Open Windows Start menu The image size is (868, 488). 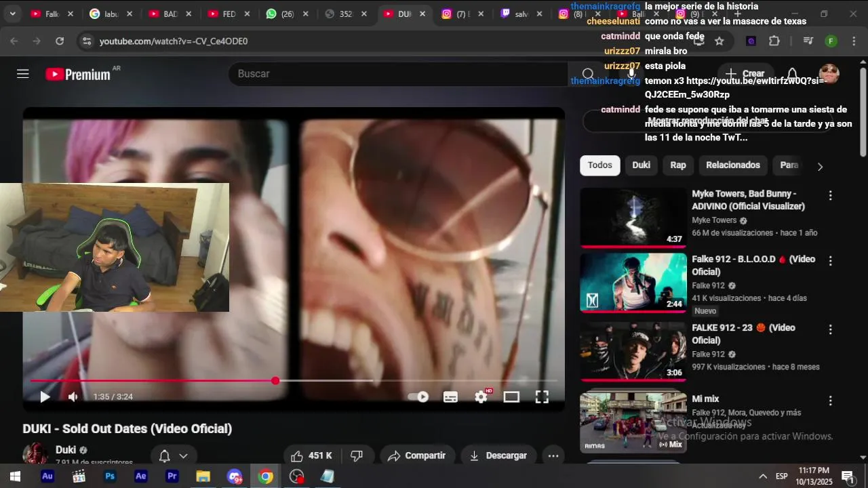[x=15, y=476]
